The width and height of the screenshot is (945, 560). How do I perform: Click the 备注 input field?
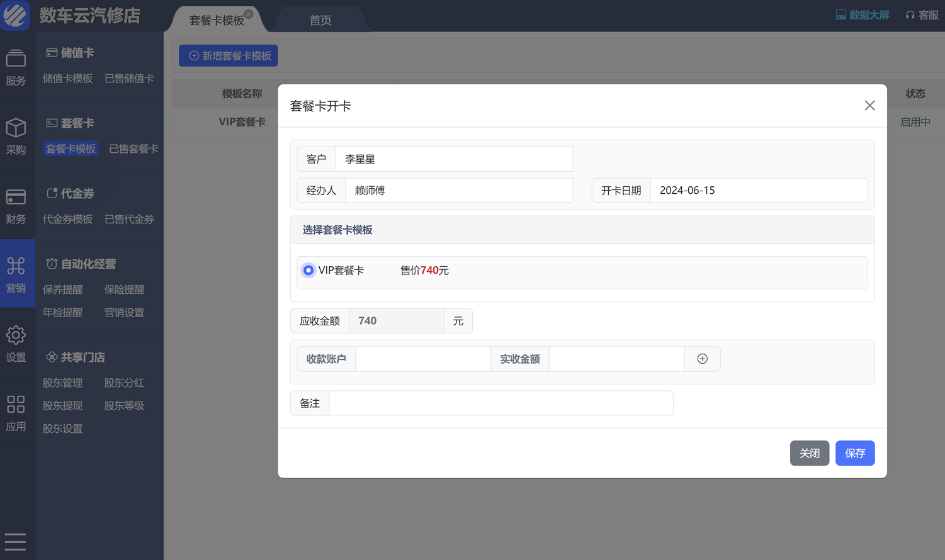[501, 403]
